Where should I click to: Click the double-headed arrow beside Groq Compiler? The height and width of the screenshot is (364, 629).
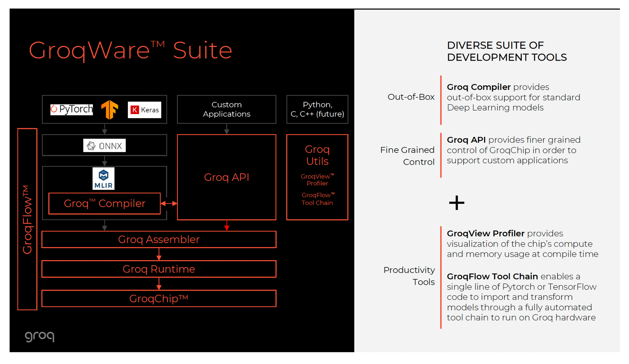(x=169, y=203)
